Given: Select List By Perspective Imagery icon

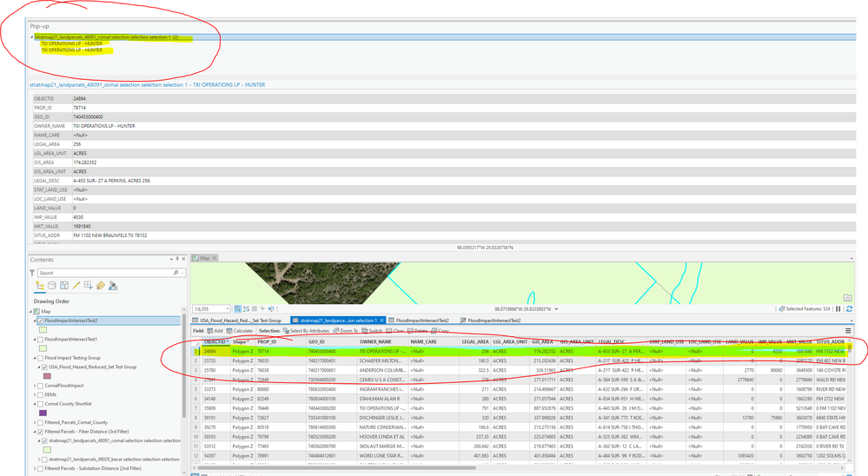Looking at the screenshot, I should pos(113,286).
